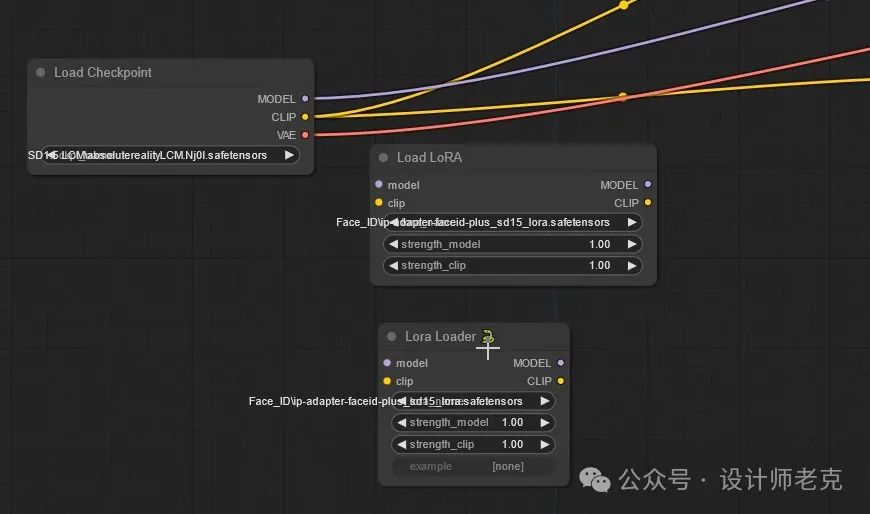Decrease strength_model in Load LoRA node
Image resolution: width=870 pixels, height=514 pixels.
pos(393,244)
